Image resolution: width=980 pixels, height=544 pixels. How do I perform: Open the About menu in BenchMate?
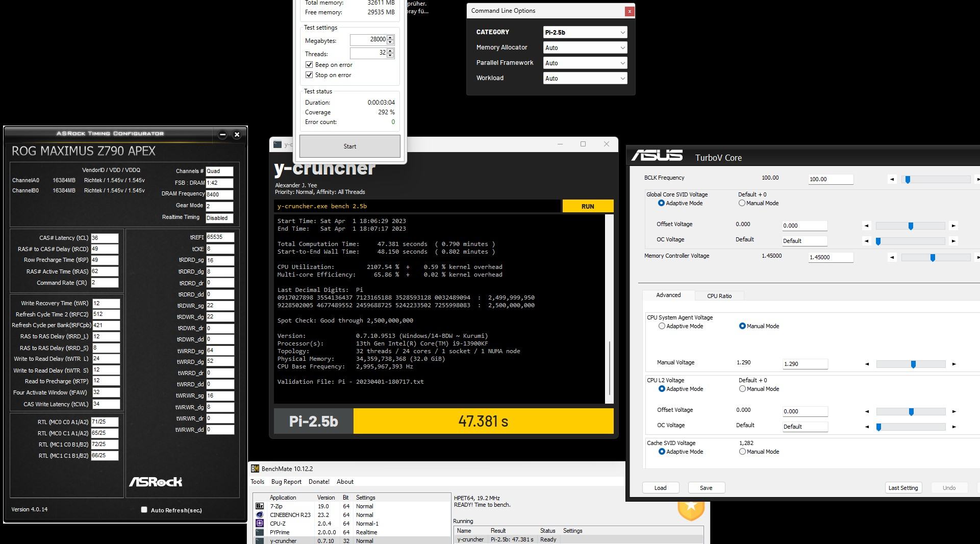(x=345, y=482)
